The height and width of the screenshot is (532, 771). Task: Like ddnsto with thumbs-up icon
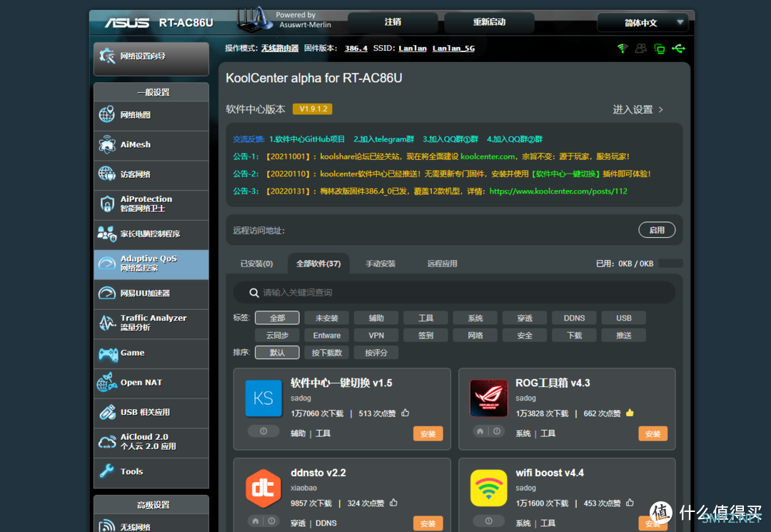(393, 503)
